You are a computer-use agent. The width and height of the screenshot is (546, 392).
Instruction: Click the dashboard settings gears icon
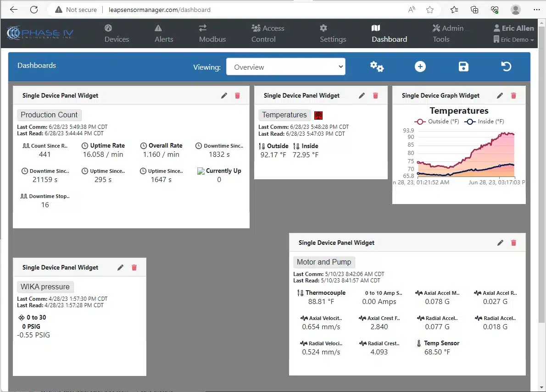377,67
